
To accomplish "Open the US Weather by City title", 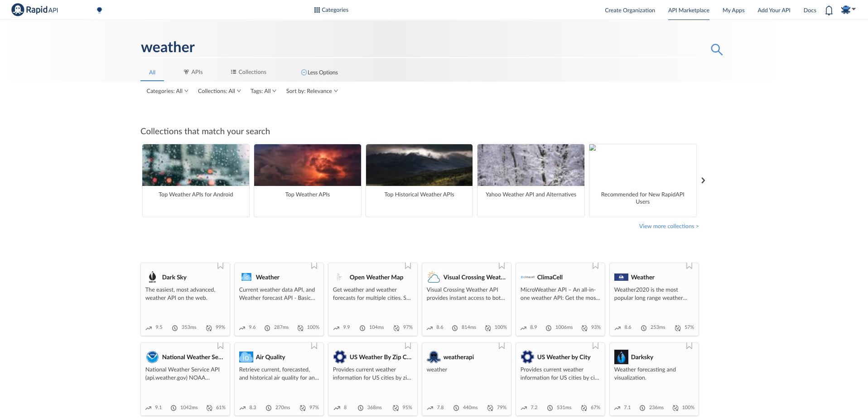I will [564, 357].
